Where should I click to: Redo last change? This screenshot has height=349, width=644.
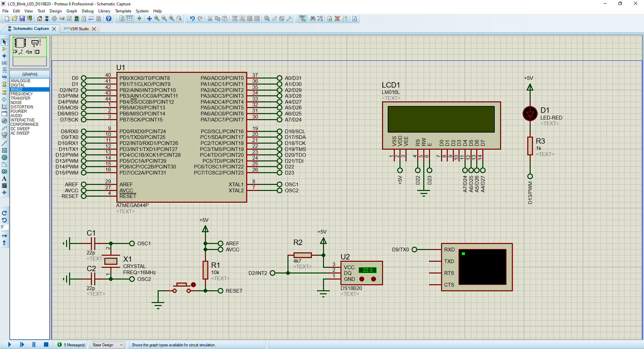coord(200,19)
